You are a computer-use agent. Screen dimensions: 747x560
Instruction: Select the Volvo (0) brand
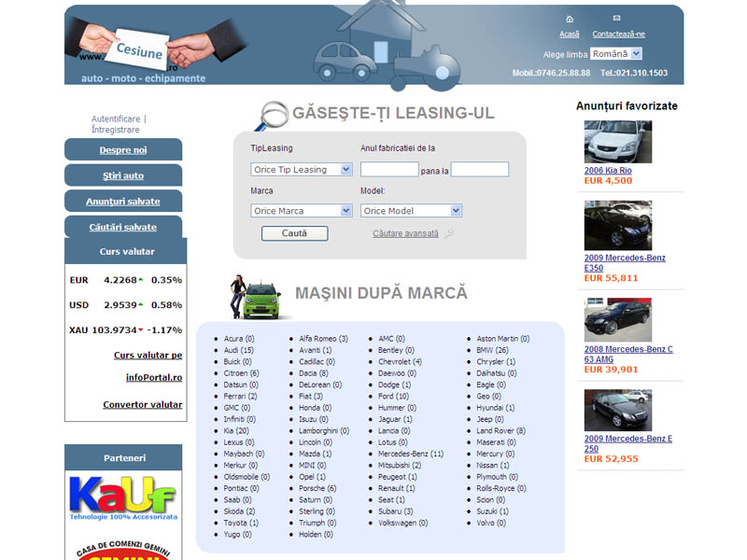[491, 523]
